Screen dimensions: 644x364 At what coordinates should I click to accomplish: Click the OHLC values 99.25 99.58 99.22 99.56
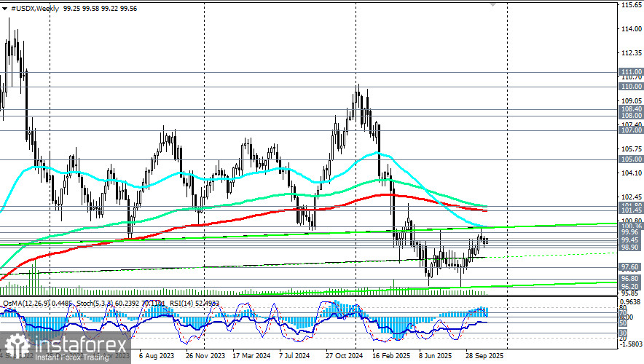point(101,9)
